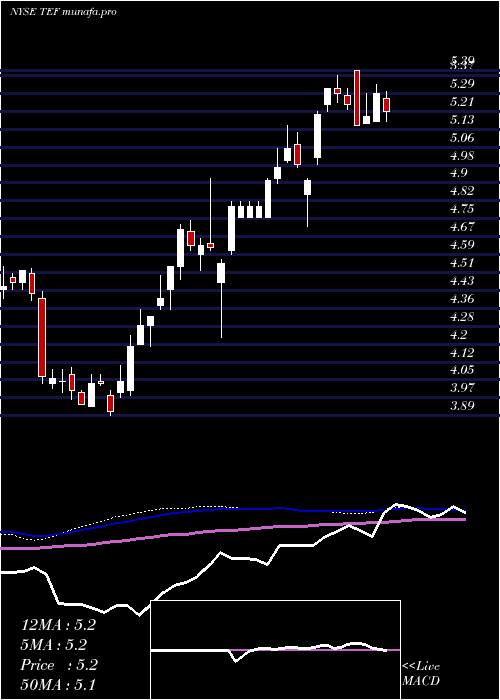This screenshot has height=700, width=500.
Task: Click the 5.29 price axis label
Action: pos(462,83)
